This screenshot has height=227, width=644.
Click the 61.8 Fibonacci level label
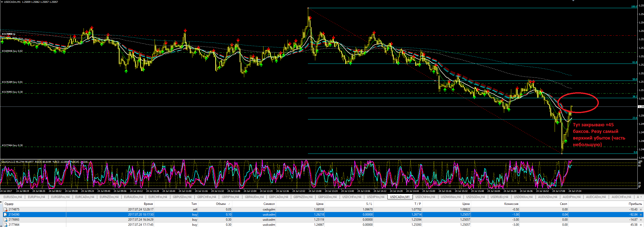tap(635, 62)
